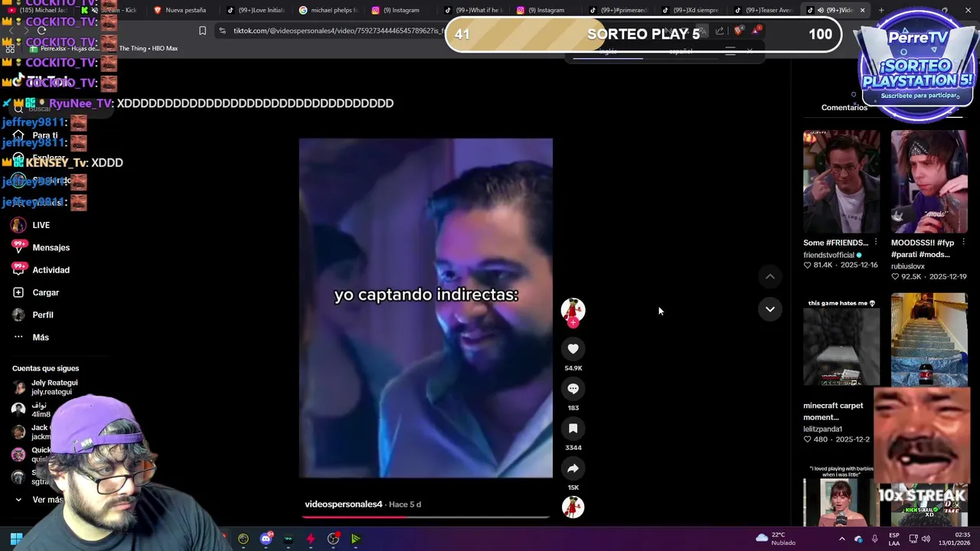The width and height of the screenshot is (980, 551).
Task: Open the ESP LAA language selector
Action: coord(894,539)
